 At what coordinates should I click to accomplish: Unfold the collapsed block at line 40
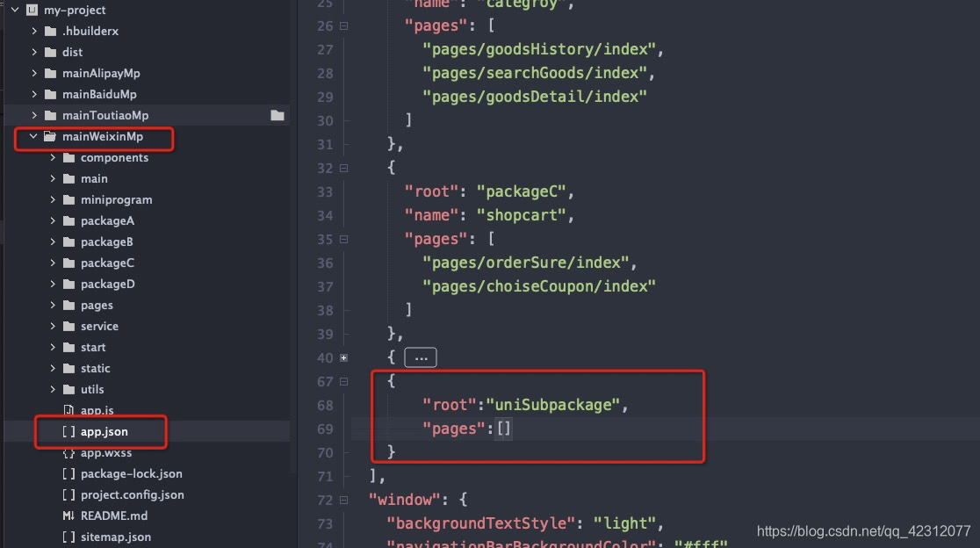tap(343, 358)
